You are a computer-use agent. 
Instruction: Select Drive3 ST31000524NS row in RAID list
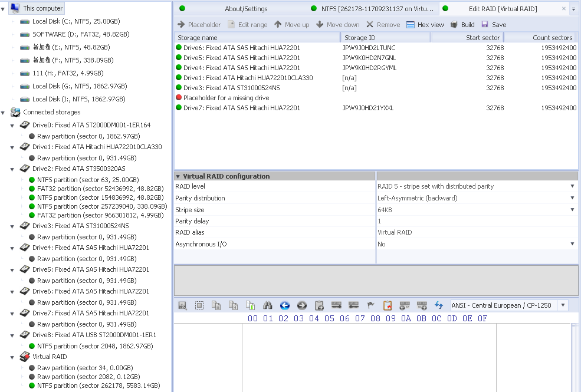(376, 88)
